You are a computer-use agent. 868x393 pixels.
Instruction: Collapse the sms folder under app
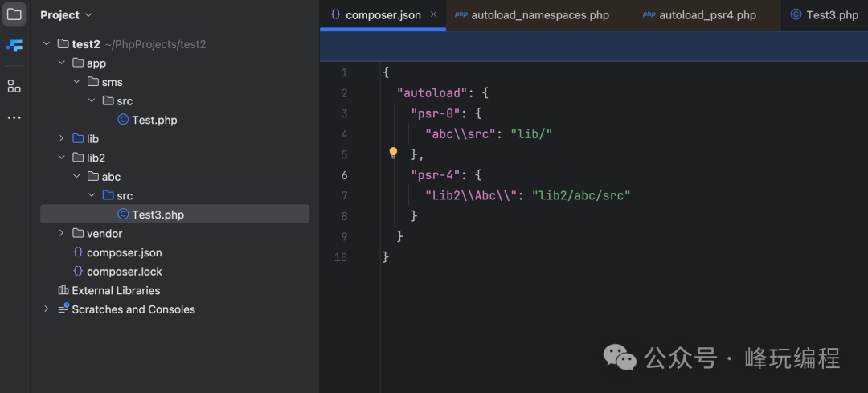[x=77, y=82]
